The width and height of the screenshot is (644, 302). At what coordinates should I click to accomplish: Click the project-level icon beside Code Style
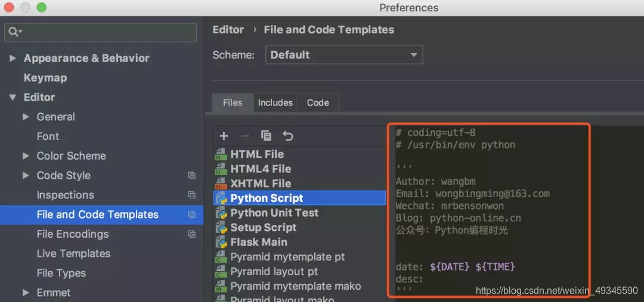(x=191, y=176)
